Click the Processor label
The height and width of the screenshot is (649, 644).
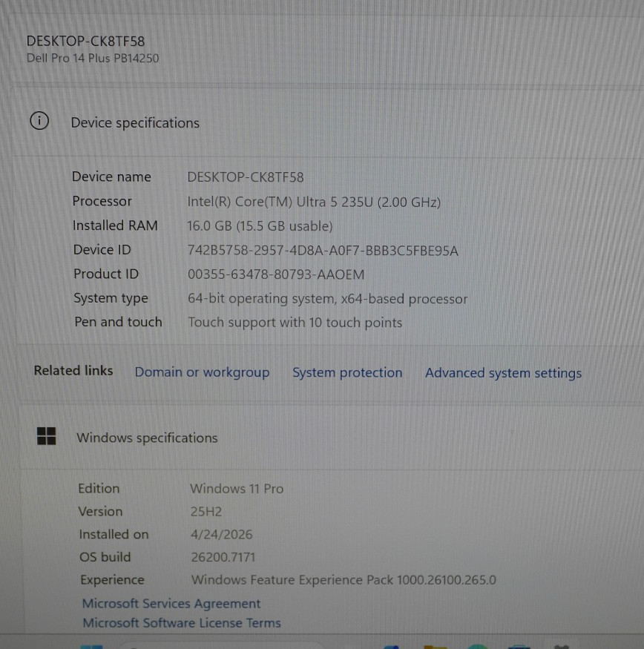pos(102,201)
